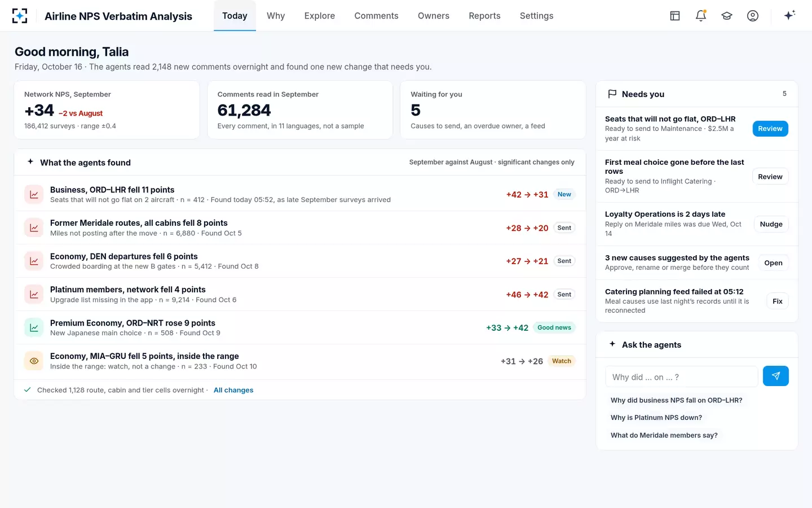The width and height of the screenshot is (812, 508).
Task: Nudge Loyalty Operations about late reply
Action: pos(771,224)
